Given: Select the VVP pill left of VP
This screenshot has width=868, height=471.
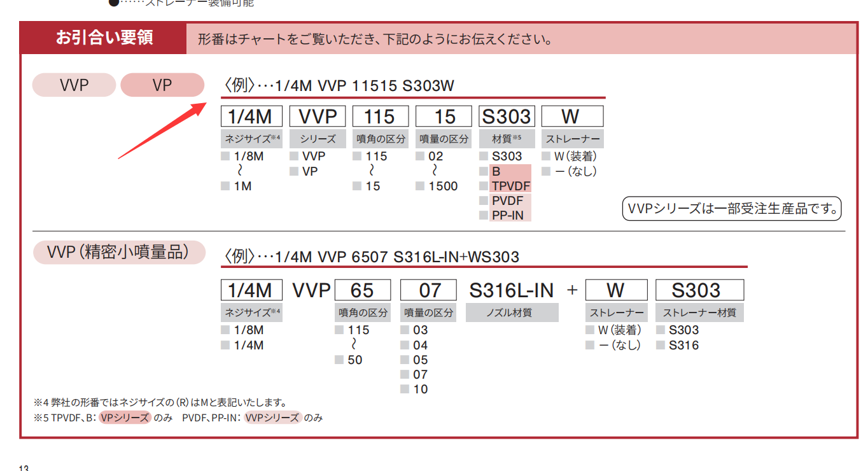Looking at the screenshot, I should pos(74,85).
